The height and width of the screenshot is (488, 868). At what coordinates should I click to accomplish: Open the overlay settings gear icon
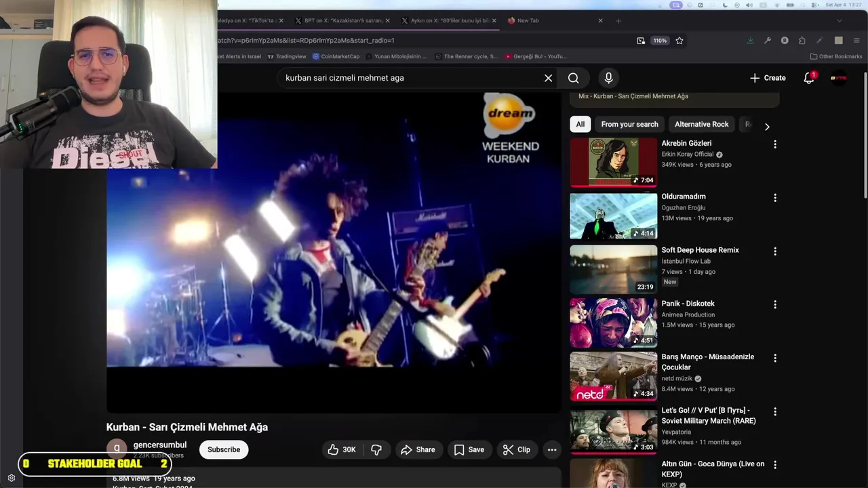click(12, 478)
